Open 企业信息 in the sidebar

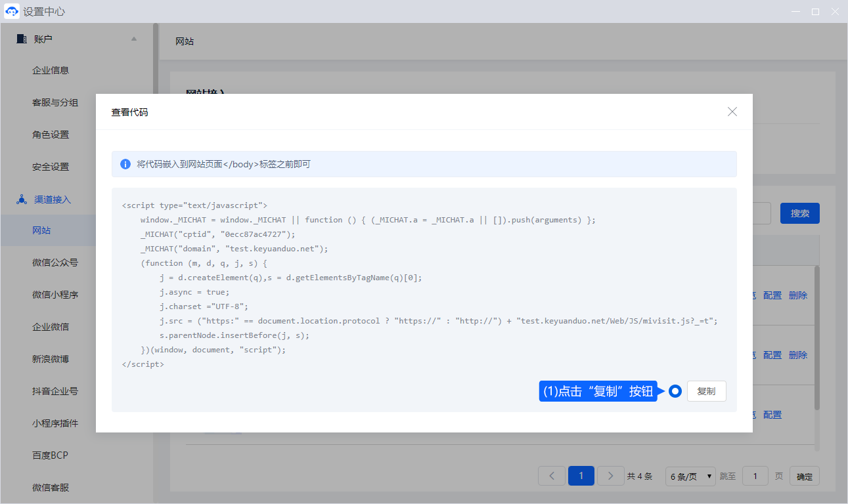[x=51, y=70]
